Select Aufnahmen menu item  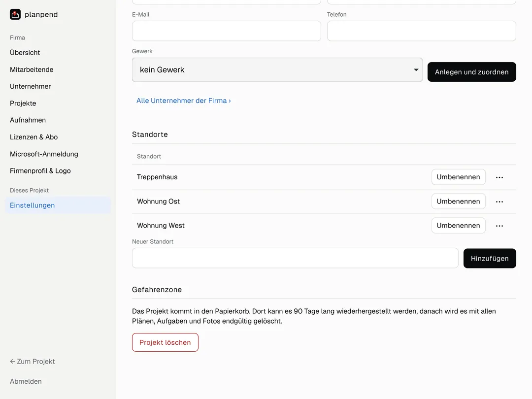click(x=28, y=120)
